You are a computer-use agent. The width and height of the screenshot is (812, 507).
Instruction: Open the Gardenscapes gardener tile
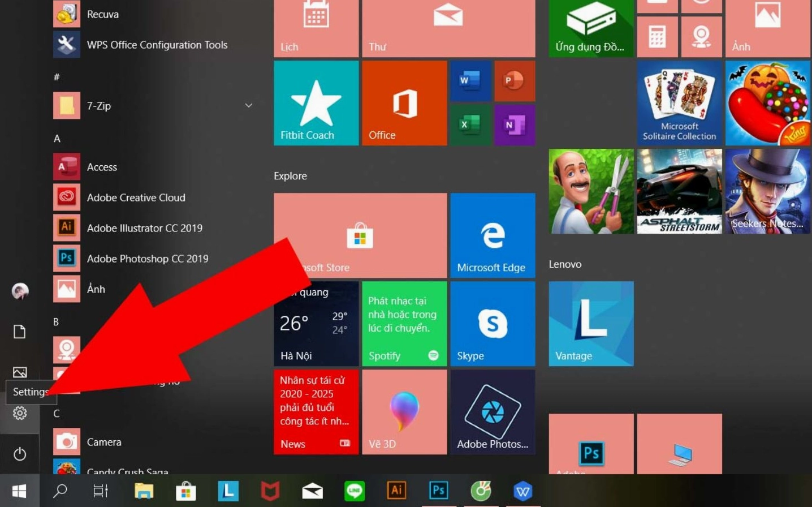click(x=591, y=191)
